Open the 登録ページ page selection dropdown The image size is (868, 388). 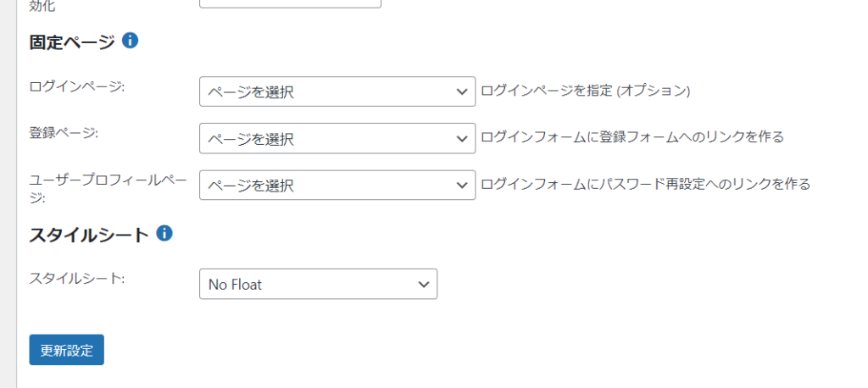click(x=337, y=138)
